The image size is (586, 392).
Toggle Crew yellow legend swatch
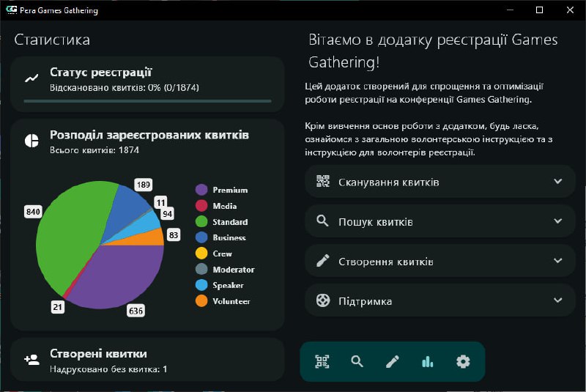[201, 254]
